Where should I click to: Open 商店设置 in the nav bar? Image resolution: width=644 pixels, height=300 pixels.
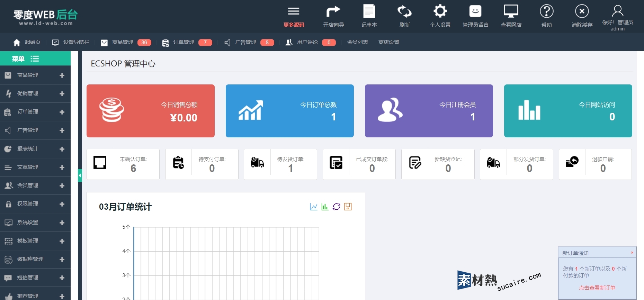point(389,42)
